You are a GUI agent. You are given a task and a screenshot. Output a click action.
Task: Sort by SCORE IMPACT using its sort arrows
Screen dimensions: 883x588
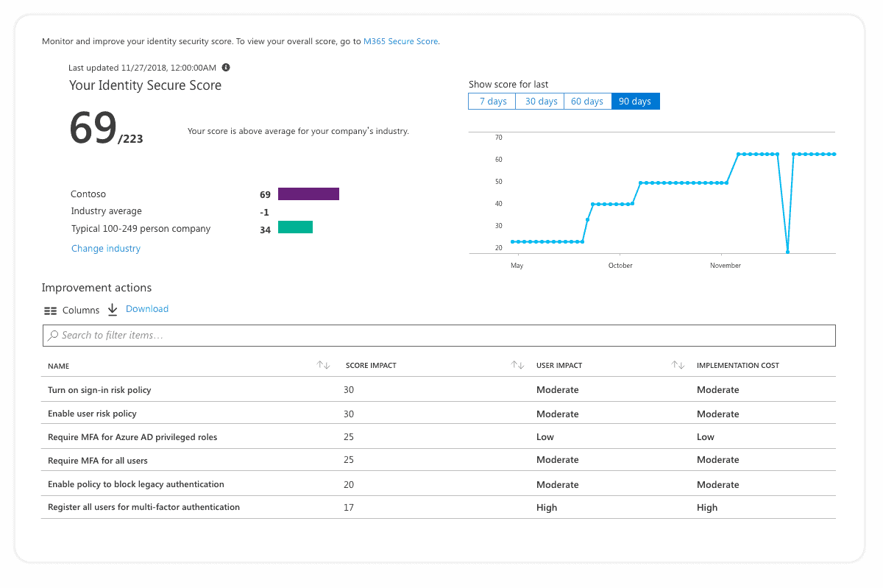[x=517, y=364]
